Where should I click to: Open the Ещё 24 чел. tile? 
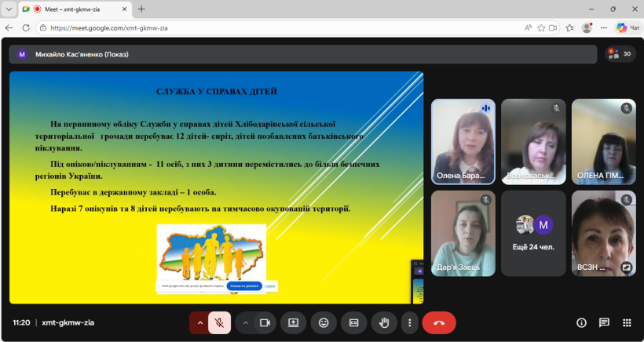point(533,233)
